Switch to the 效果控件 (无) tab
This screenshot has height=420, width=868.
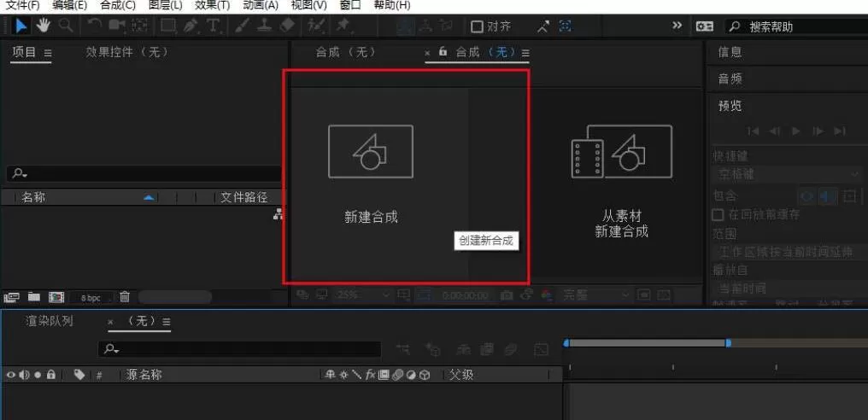126,52
